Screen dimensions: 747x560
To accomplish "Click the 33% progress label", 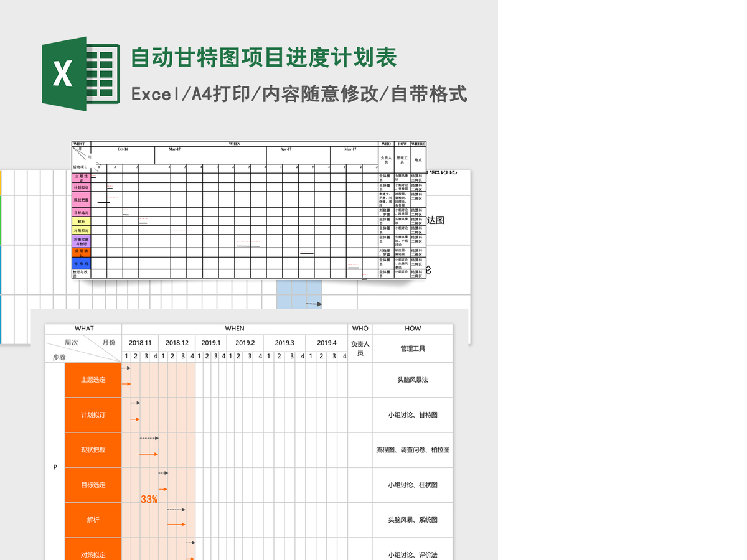I will pyautogui.click(x=149, y=499).
